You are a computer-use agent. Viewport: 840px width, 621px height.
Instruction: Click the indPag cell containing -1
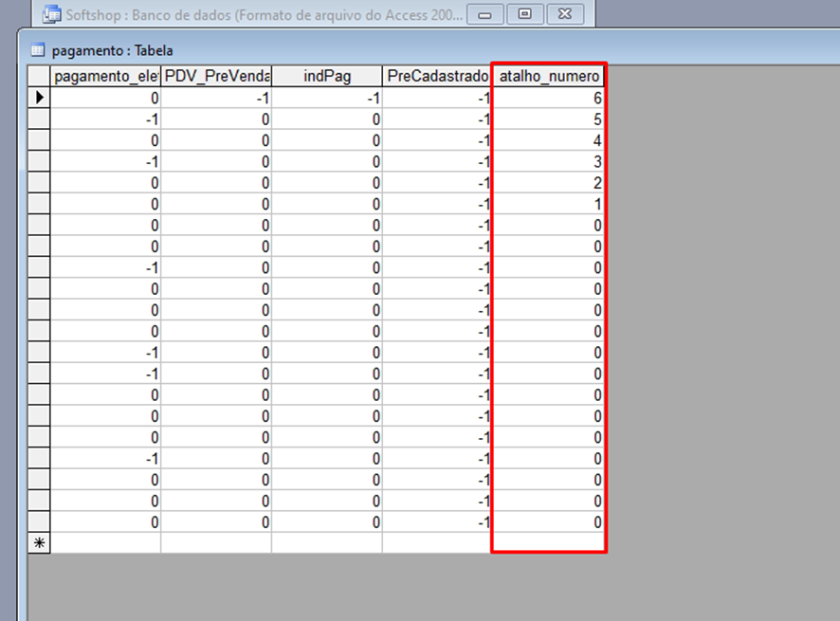point(327,98)
